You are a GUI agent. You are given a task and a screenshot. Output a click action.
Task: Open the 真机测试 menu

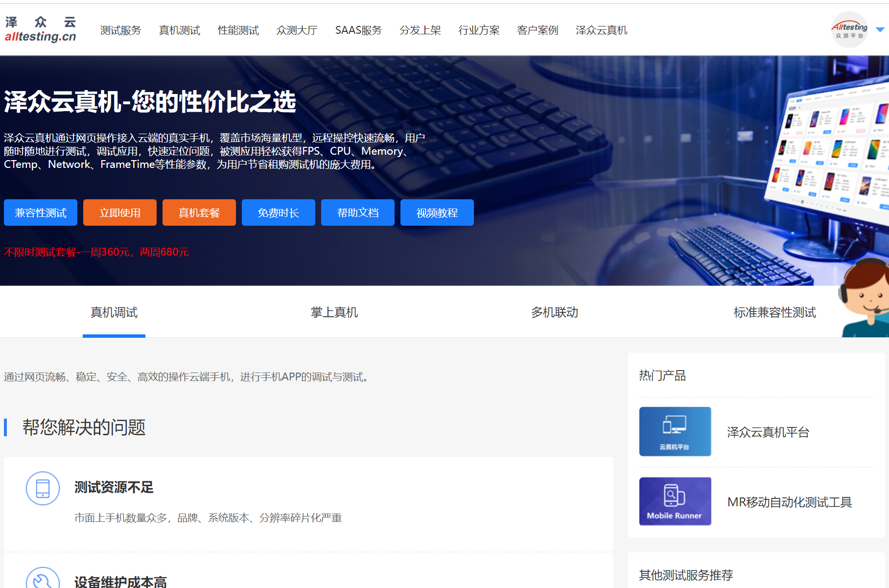pos(179,30)
